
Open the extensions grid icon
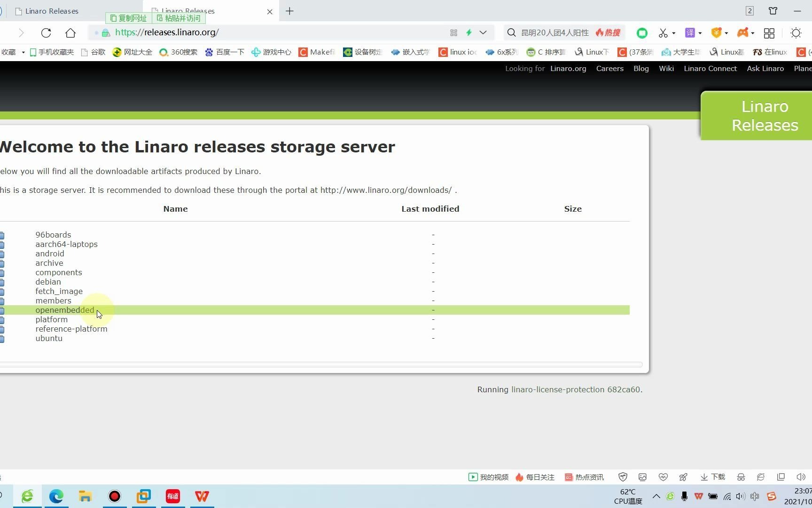(769, 33)
